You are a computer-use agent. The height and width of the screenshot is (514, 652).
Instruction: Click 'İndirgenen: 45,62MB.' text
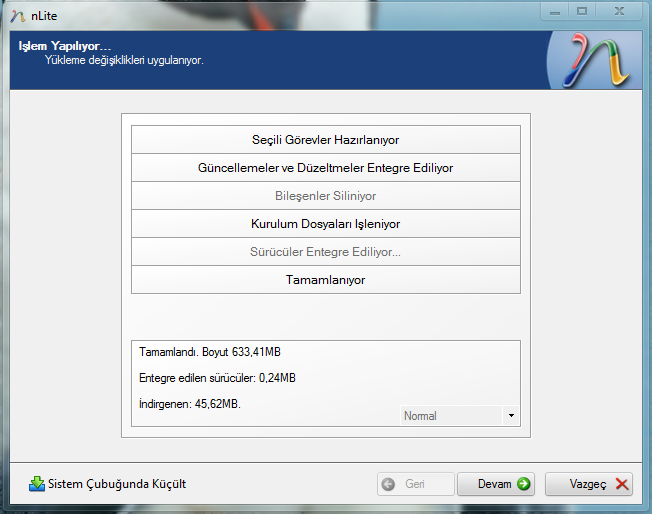190,403
